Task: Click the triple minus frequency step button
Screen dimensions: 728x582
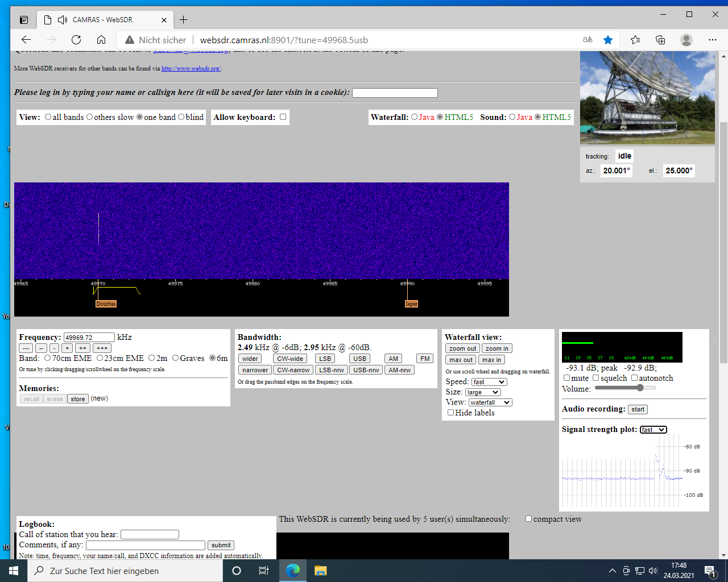Action: tap(26, 348)
